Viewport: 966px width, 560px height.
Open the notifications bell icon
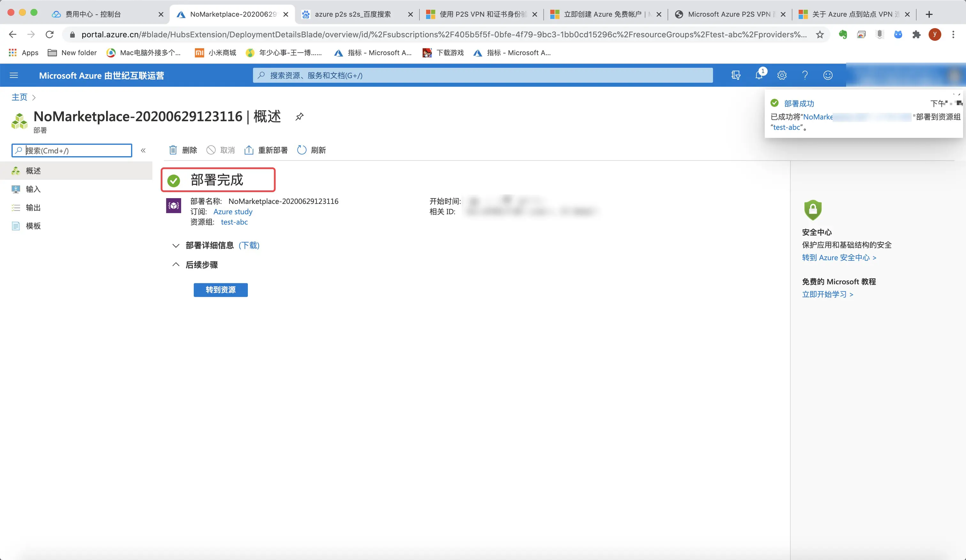coord(759,75)
